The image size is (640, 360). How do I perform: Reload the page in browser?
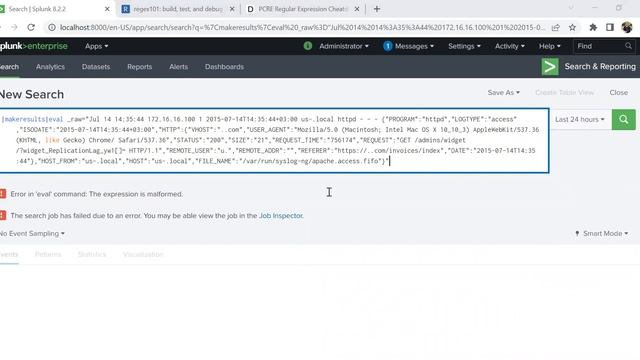click(31, 27)
